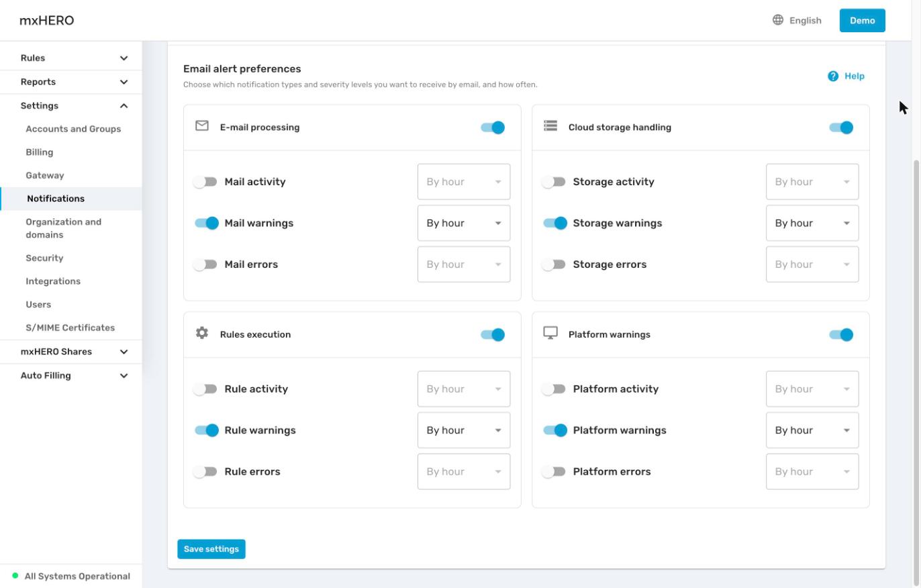This screenshot has width=921, height=588.
Task: Open the Mail warnings frequency dropdown
Action: 464,223
